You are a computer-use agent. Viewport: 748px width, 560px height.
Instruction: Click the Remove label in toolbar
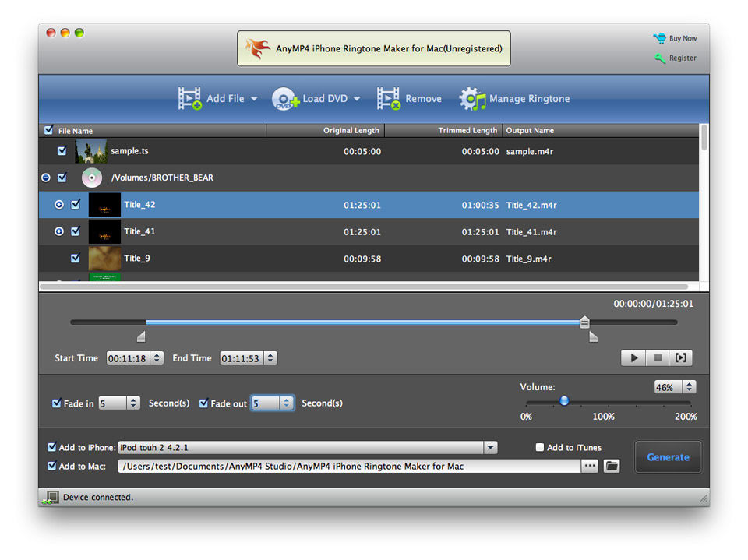pos(423,99)
